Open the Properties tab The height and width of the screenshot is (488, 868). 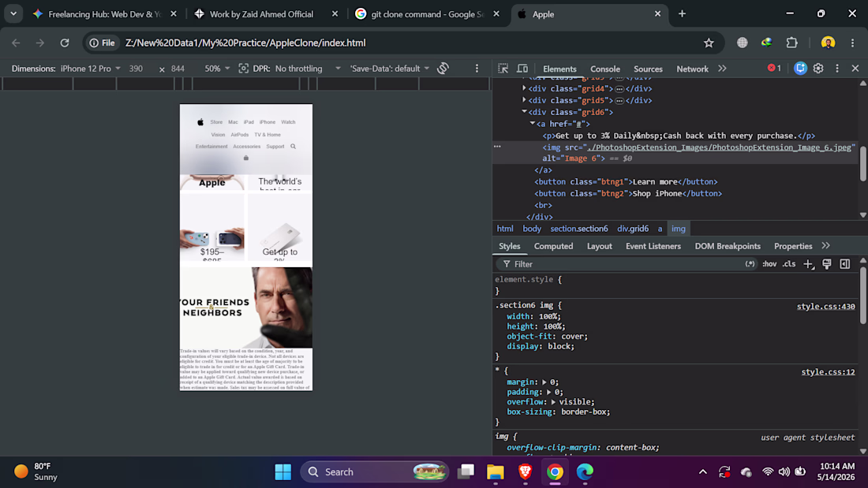click(793, 246)
